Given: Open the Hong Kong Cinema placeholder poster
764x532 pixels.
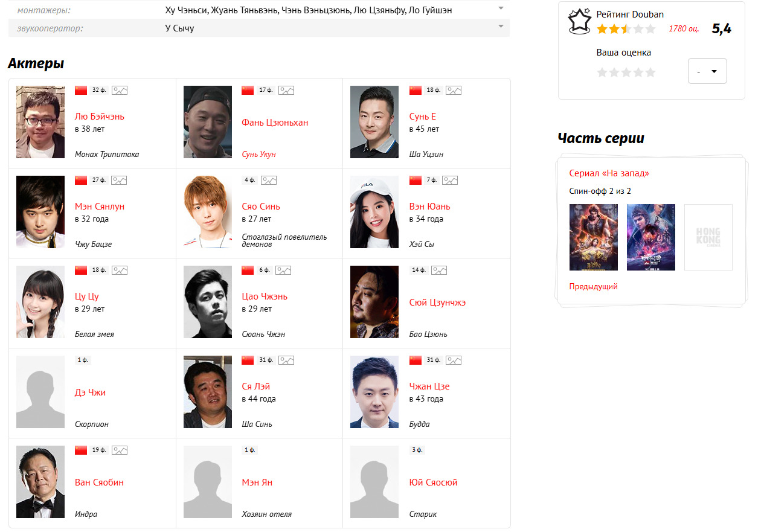Looking at the screenshot, I should coord(708,237).
